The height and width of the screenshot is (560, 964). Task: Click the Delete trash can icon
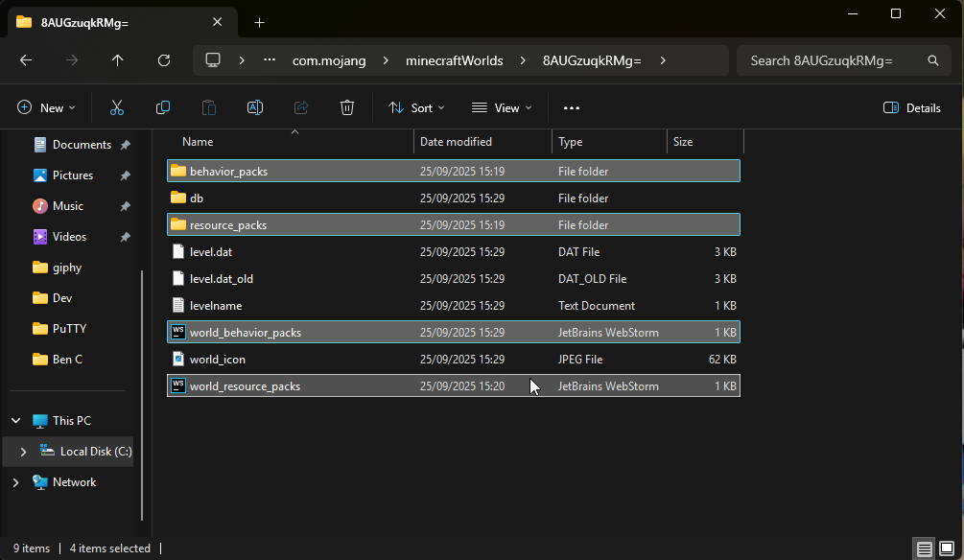[347, 107]
